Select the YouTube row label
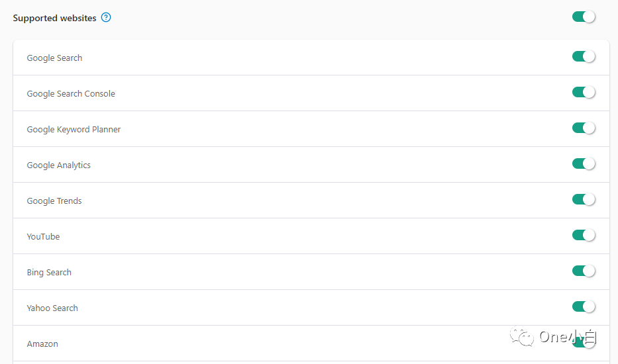Viewport: 618px width, 364px height. tap(43, 237)
